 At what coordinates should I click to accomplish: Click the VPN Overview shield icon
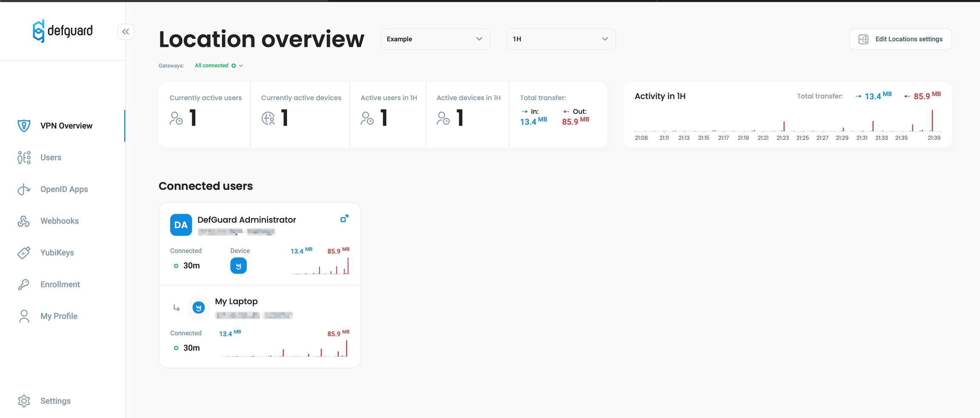point(24,126)
